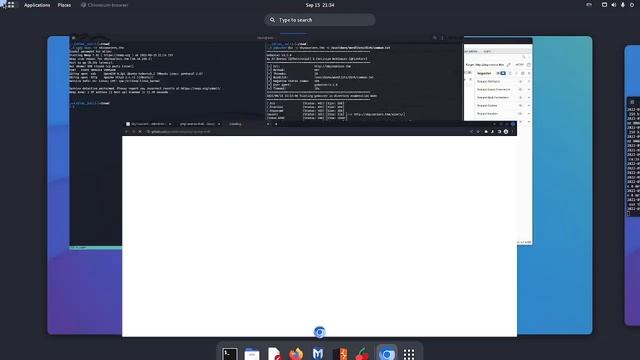Select the first Chromium tab
Image resolution: width=640 pixels, height=360 pixels.
[x=149, y=124]
